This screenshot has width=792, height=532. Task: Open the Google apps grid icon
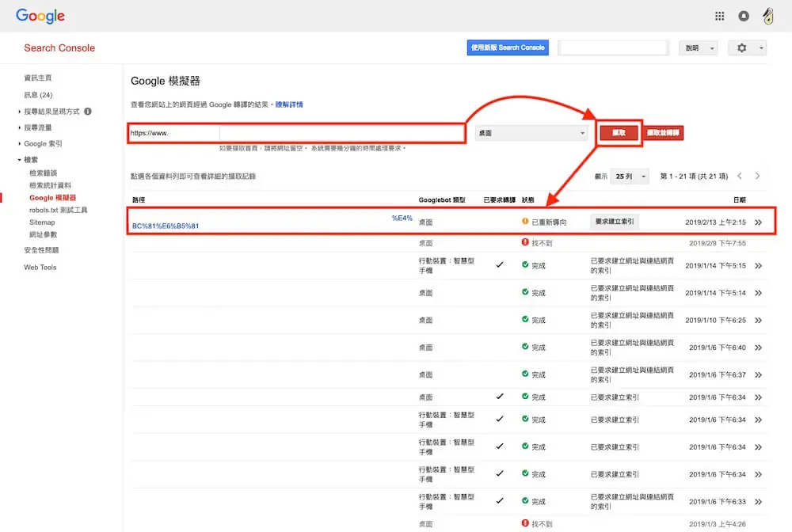pos(719,16)
